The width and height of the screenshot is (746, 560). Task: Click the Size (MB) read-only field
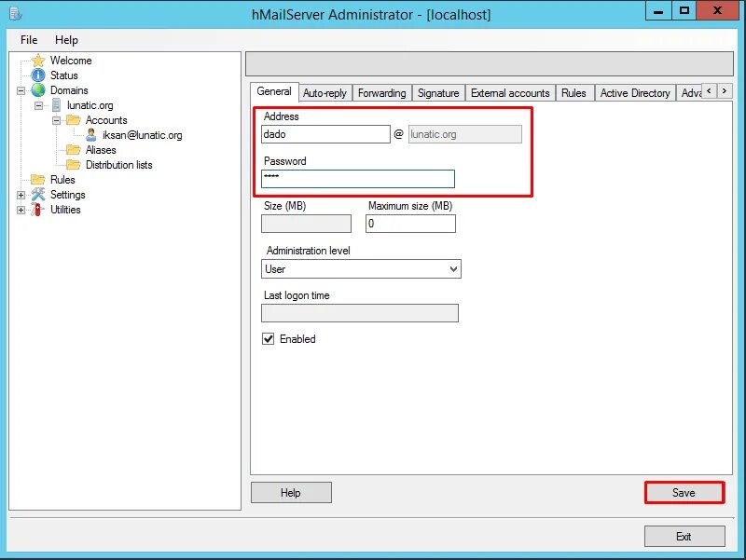pyautogui.click(x=306, y=224)
